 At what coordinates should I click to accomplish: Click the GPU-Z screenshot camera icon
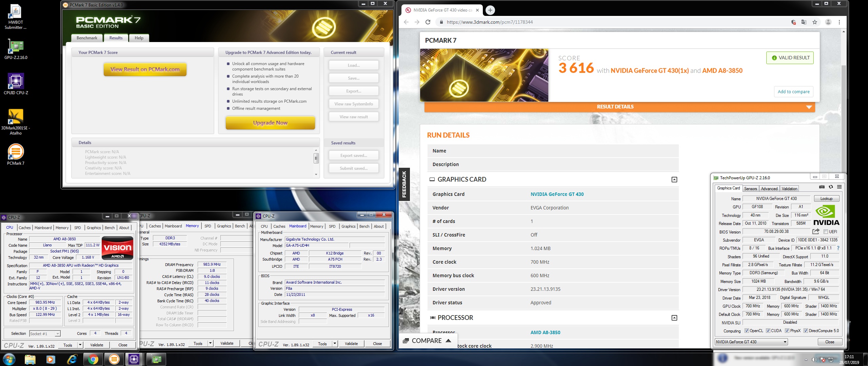click(x=822, y=187)
